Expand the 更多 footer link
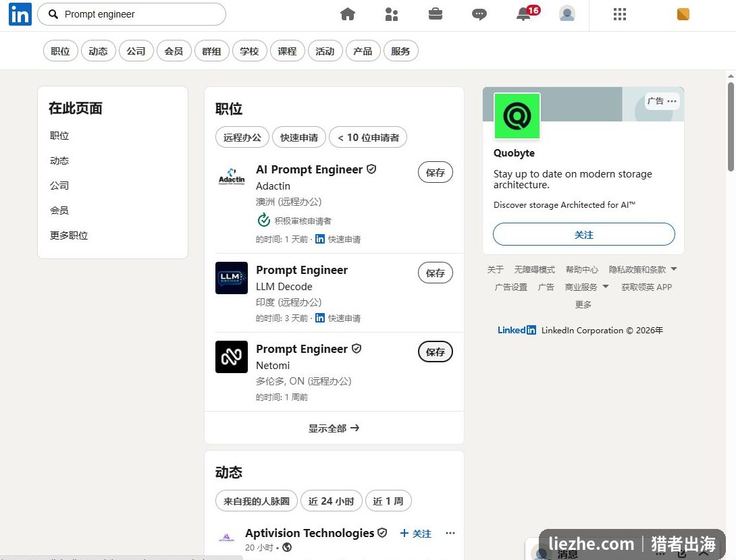 point(583,304)
